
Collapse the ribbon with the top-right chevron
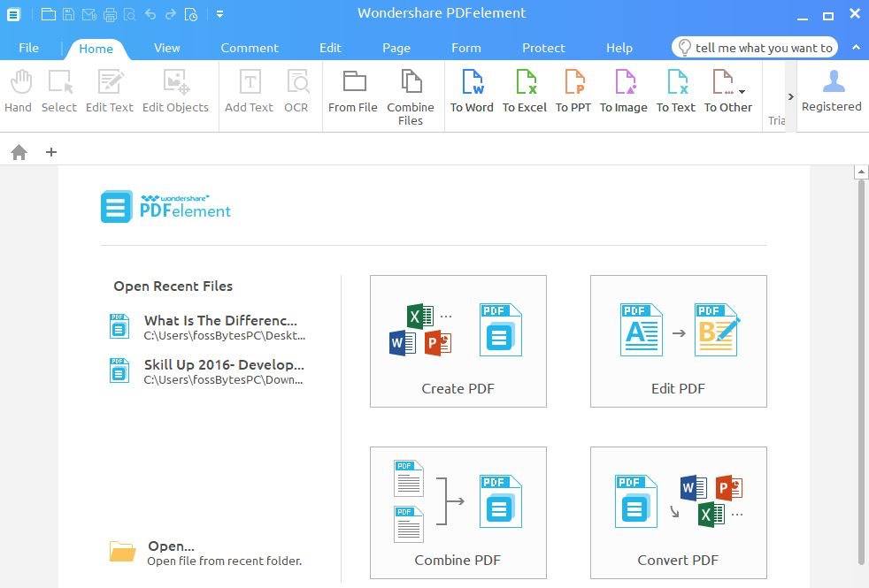856,48
